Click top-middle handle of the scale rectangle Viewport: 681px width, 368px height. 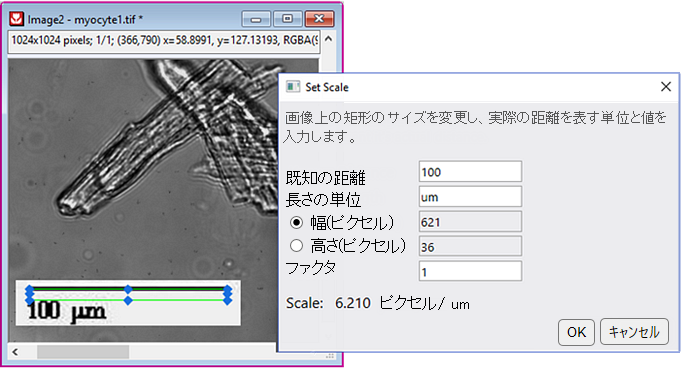tap(128, 289)
